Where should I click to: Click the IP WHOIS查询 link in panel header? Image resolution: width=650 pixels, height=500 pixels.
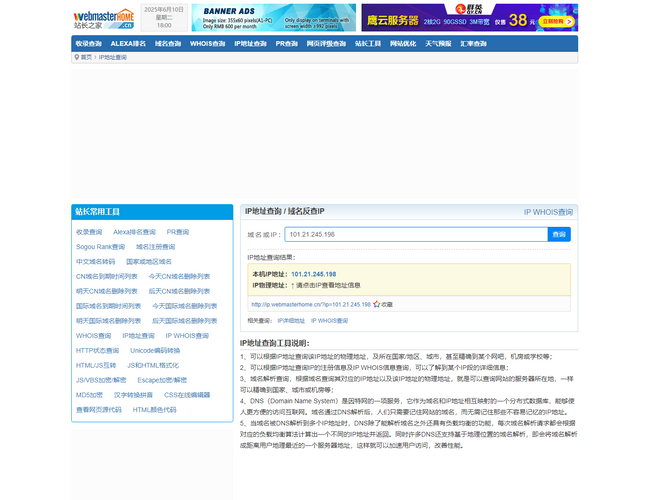click(548, 212)
